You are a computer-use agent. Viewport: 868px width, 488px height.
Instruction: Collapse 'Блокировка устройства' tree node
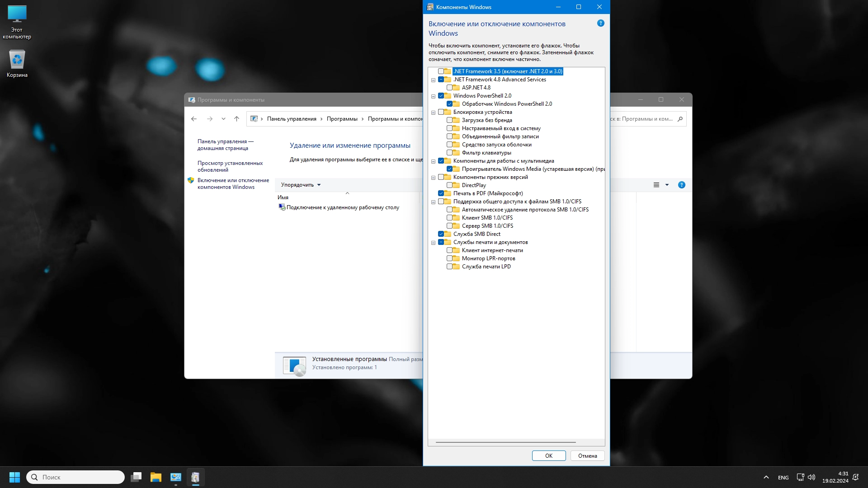tap(433, 113)
